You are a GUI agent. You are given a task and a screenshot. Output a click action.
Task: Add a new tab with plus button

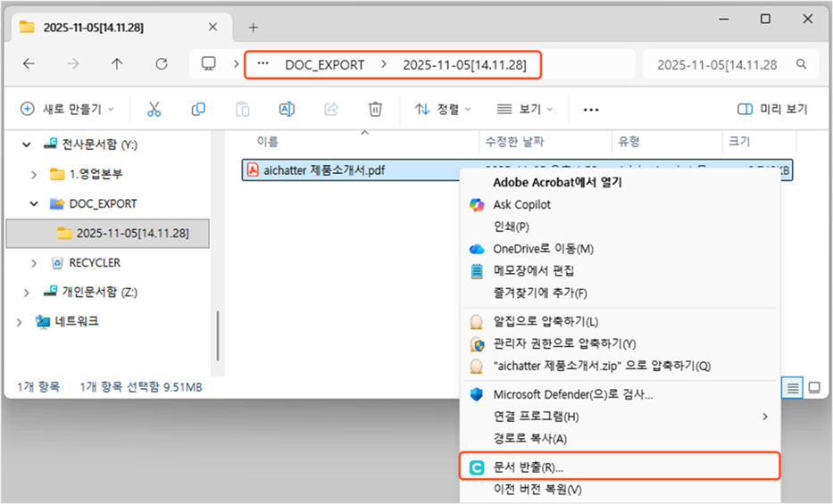pos(253,27)
